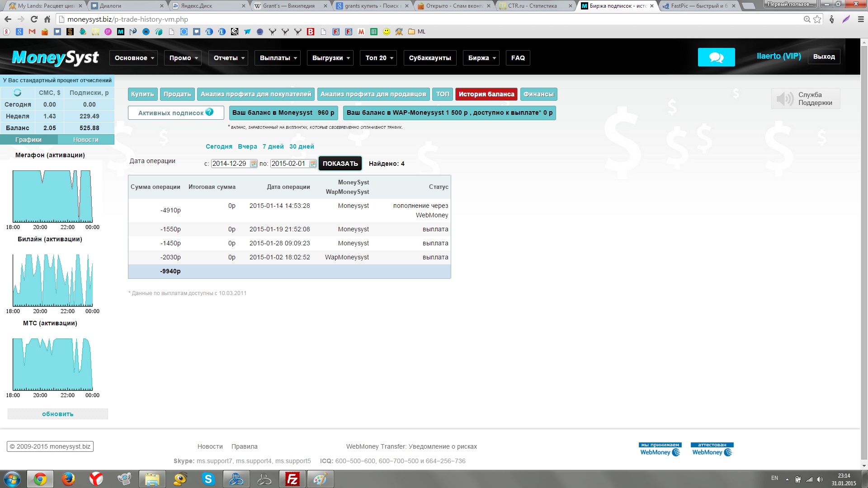Click the help icon next to Активных подписок
The height and width of the screenshot is (488, 868).
[x=209, y=112]
